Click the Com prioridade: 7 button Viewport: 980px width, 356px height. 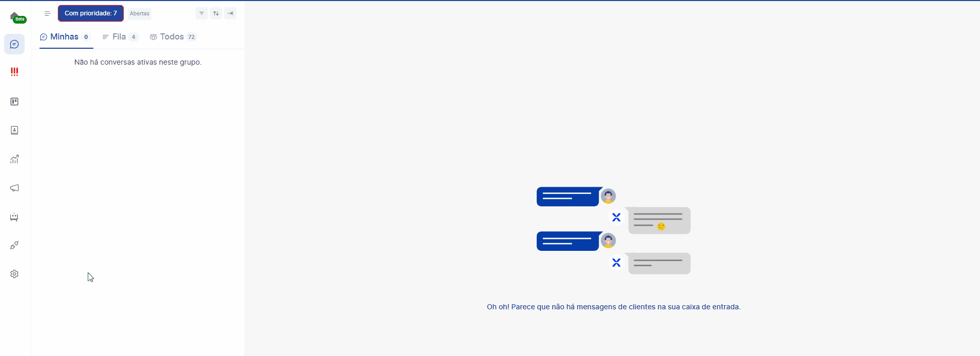click(91, 13)
